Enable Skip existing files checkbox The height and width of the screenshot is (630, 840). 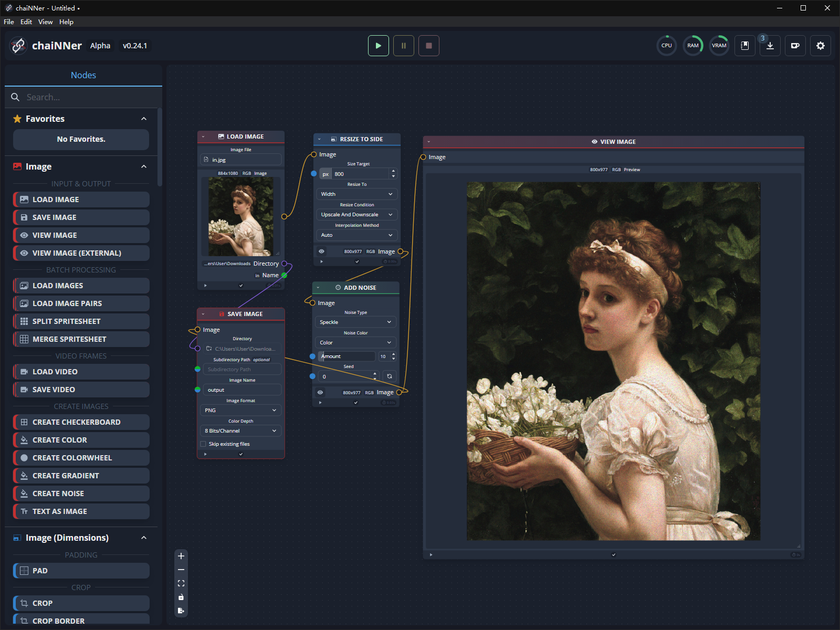coord(203,444)
